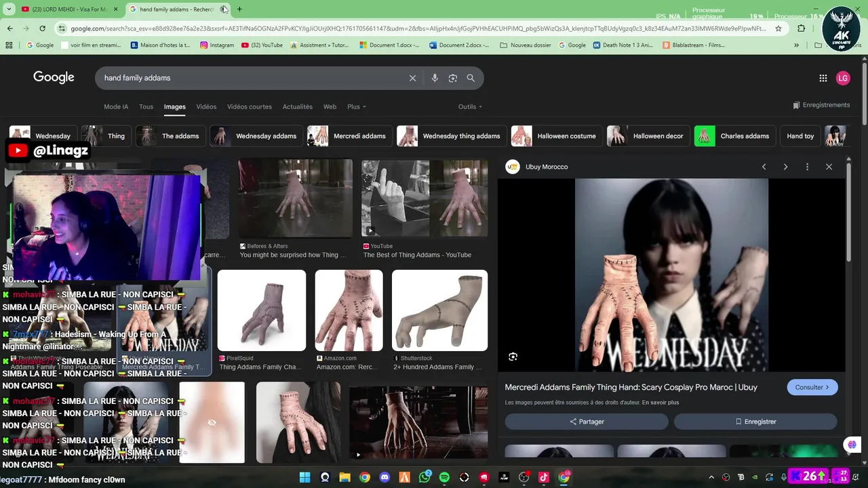
Task: Filter by the Thing chip
Action: tap(105, 136)
